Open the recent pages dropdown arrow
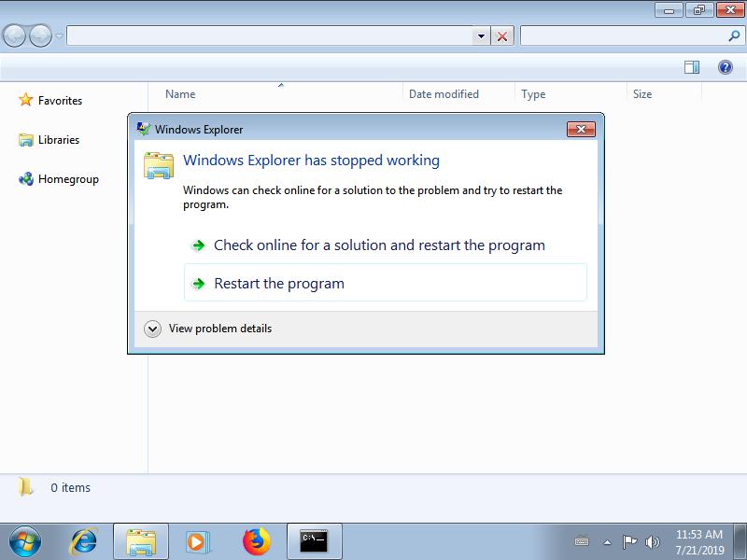 tap(59, 35)
